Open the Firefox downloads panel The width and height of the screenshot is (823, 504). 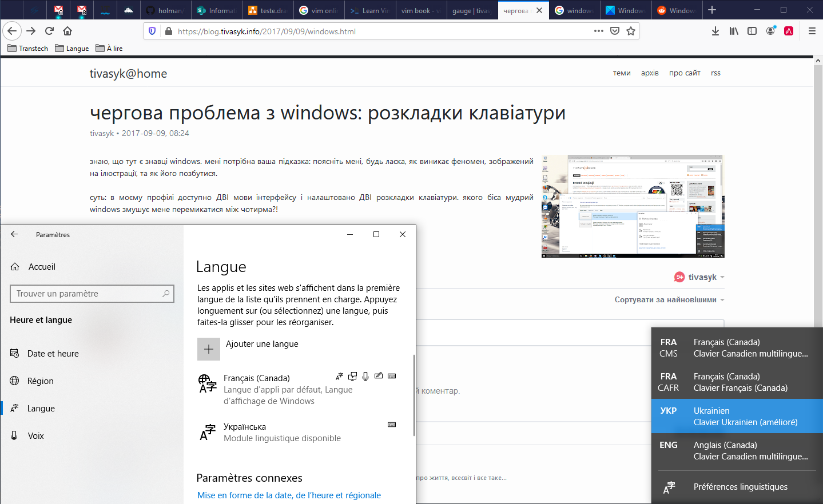[715, 31]
